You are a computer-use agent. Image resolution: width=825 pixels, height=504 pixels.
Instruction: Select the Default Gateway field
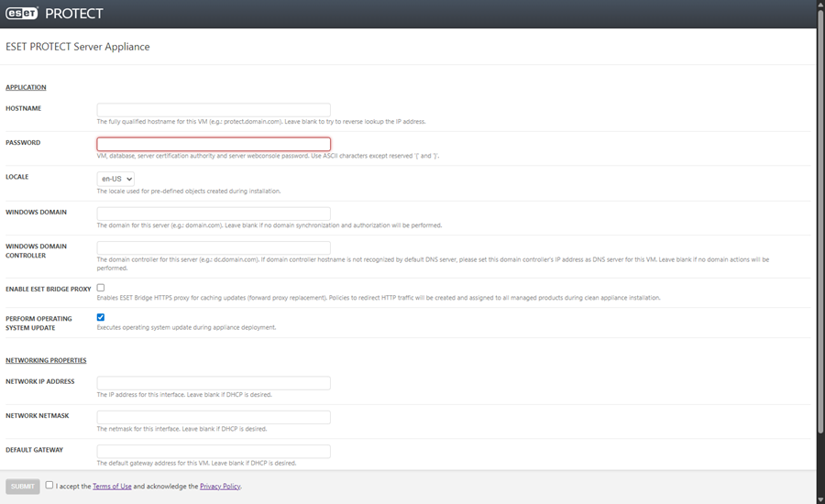click(214, 451)
